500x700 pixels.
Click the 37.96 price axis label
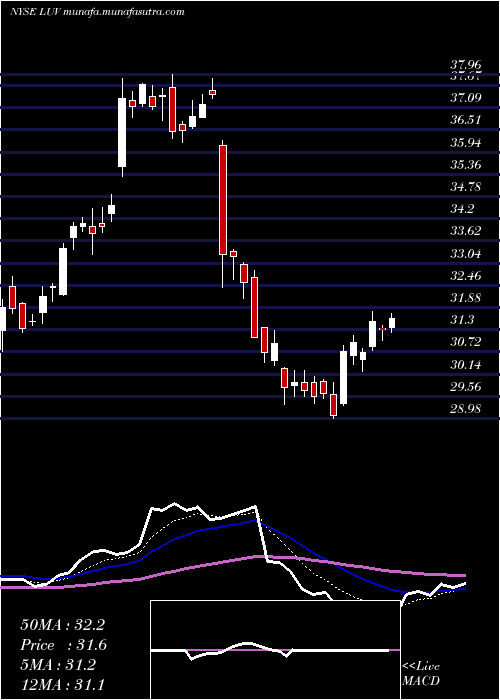click(466, 67)
